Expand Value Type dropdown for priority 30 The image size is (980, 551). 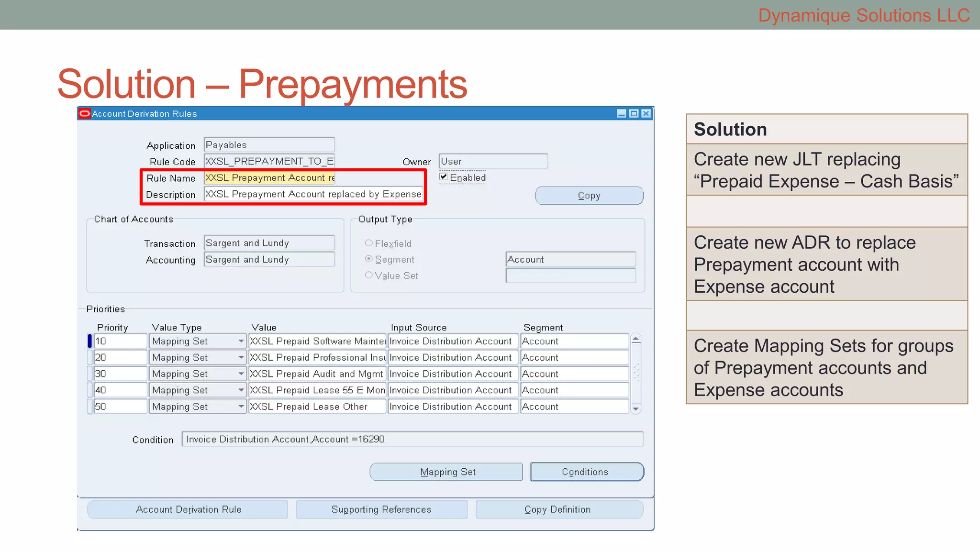[241, 374]
